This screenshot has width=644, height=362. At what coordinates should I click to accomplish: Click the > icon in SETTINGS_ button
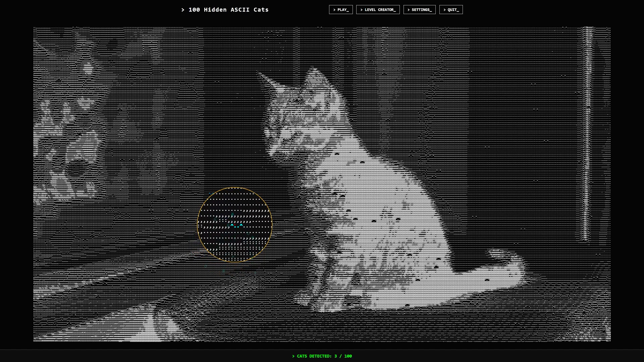tap(409, 10)
